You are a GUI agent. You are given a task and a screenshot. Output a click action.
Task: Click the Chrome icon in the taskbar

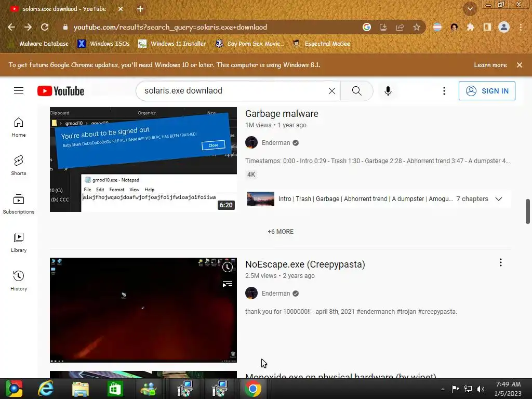click(253, 389)
